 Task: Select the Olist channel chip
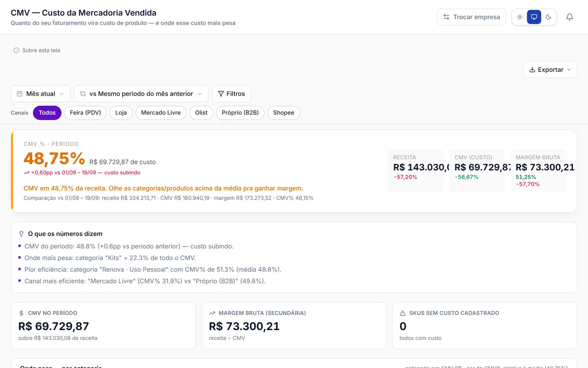point(201,113)
